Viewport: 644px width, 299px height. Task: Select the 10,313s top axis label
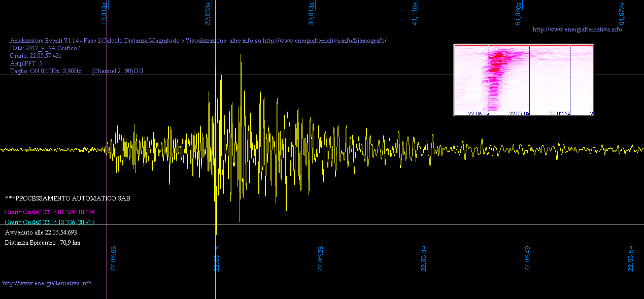point(105,13)
